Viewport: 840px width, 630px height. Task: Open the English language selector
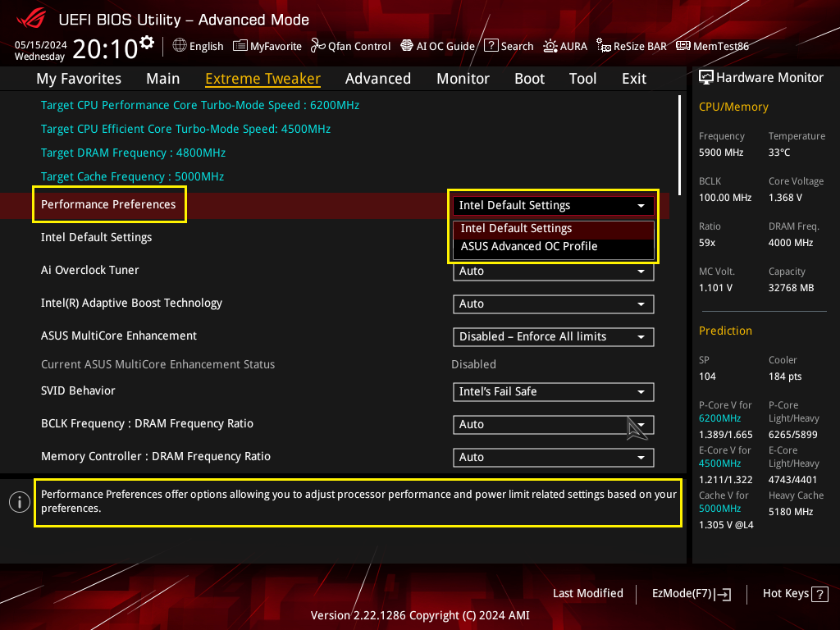coord(198,47)
